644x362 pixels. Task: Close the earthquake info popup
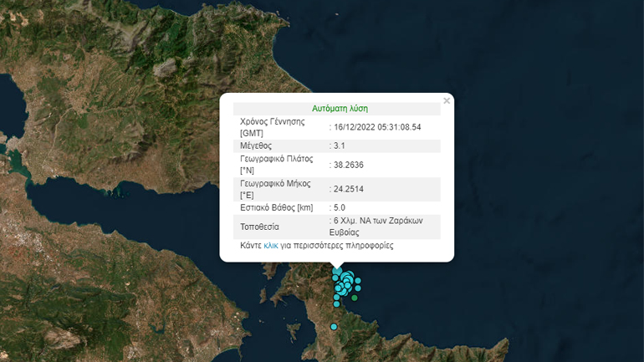point(447,100)
